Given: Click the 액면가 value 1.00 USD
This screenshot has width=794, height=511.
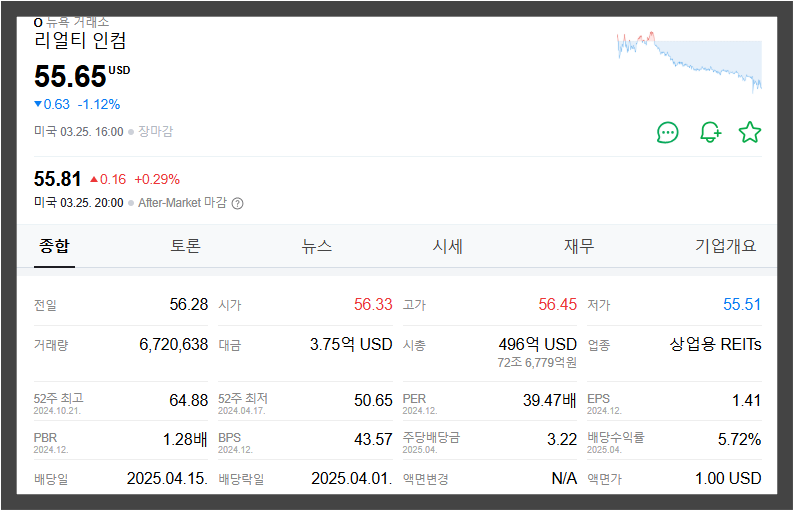Looking at the screenshot, I should pyautogui.click(x=728, y=479).
